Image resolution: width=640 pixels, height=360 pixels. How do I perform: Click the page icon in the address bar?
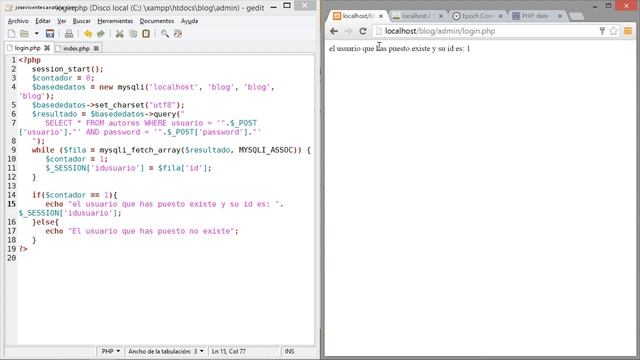(379, 31)
